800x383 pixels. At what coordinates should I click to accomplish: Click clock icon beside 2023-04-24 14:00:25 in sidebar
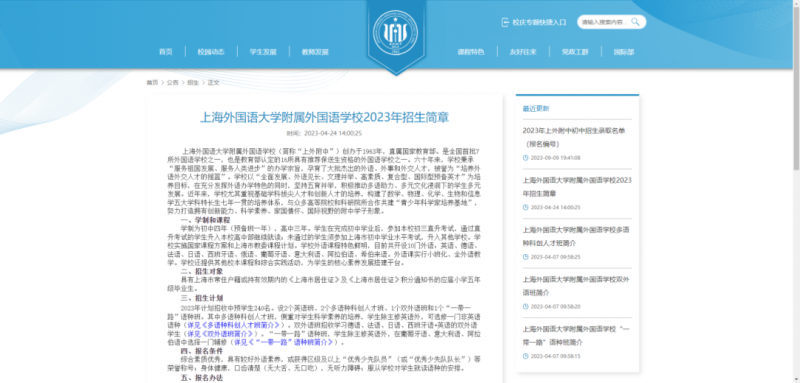(x=526, y=208)
